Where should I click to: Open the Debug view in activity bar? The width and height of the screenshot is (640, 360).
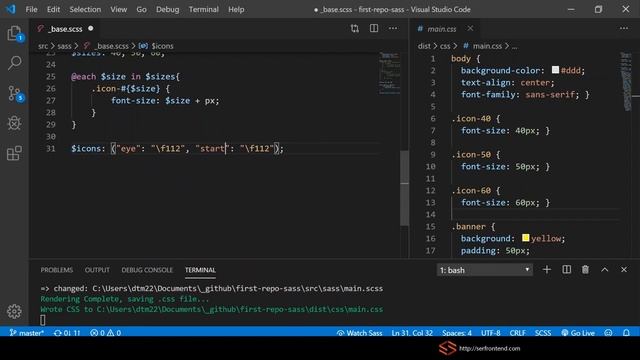click(14, 123)
